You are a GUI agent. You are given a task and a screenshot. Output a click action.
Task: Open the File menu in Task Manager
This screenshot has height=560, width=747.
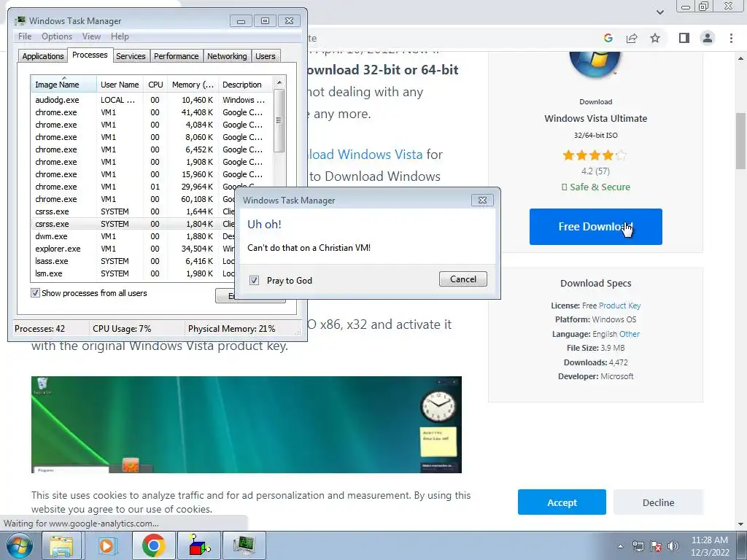[25, 36]
